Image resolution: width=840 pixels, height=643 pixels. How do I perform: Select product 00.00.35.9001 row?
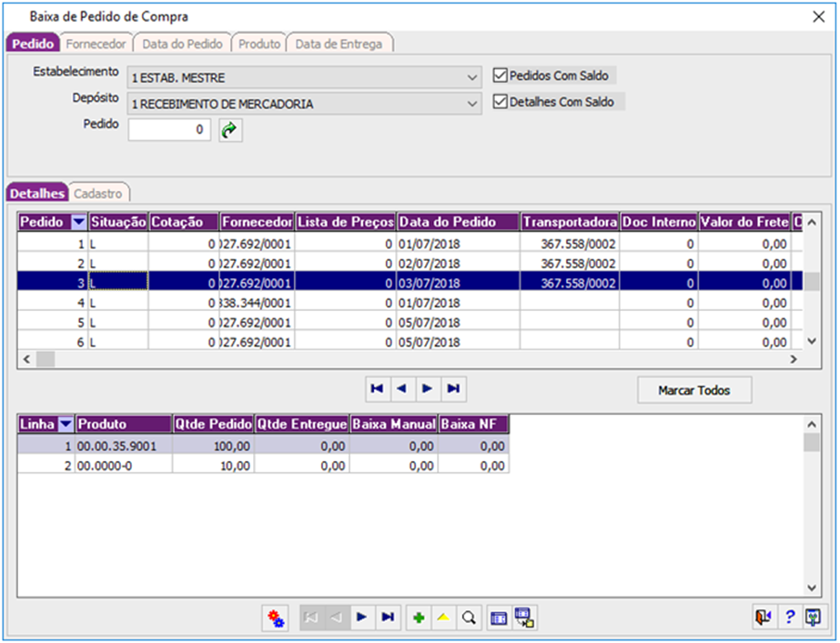point(263,446)
